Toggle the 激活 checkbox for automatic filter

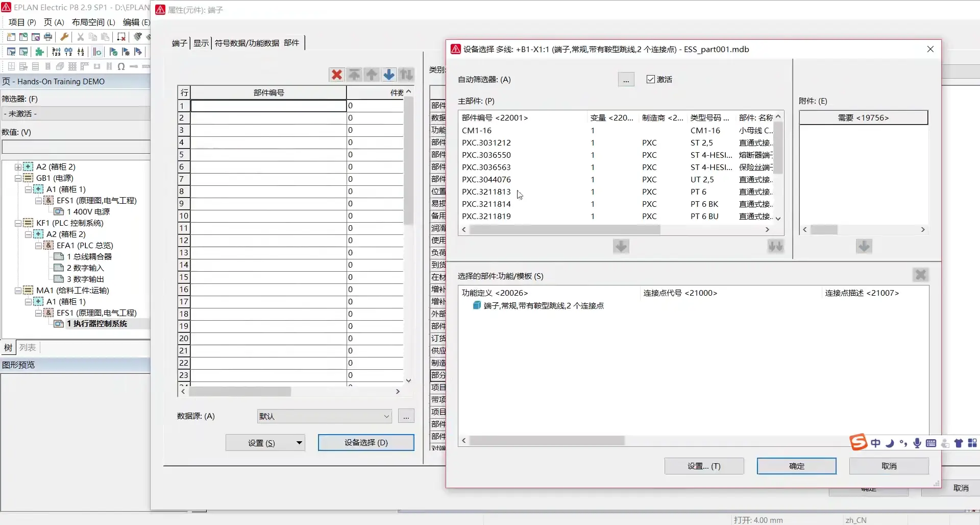click(x=650, y=79)
